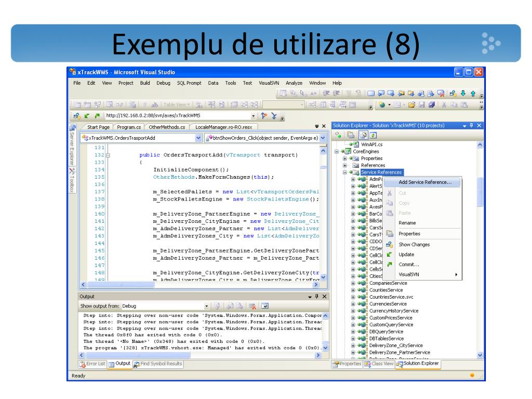Click the SVN Branch icon right of the URL box

pyautogui.click(x=264, y=116)
